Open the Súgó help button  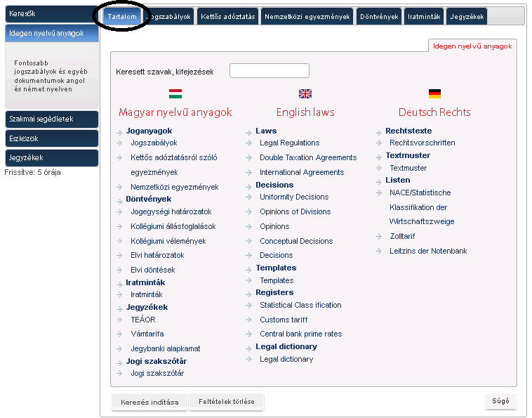tap(500, 401)
